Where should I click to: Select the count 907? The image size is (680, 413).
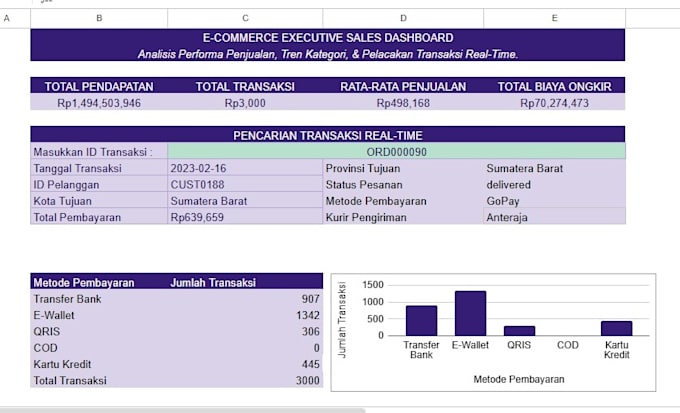click(311, 299)
